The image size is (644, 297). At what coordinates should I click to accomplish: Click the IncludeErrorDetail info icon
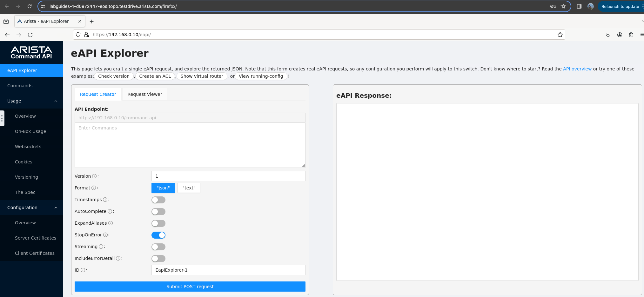point(118,258)
